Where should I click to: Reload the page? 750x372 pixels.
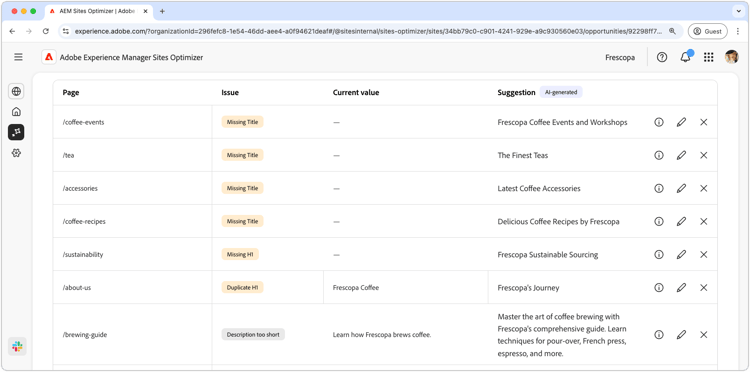click(x=45, y=31)
